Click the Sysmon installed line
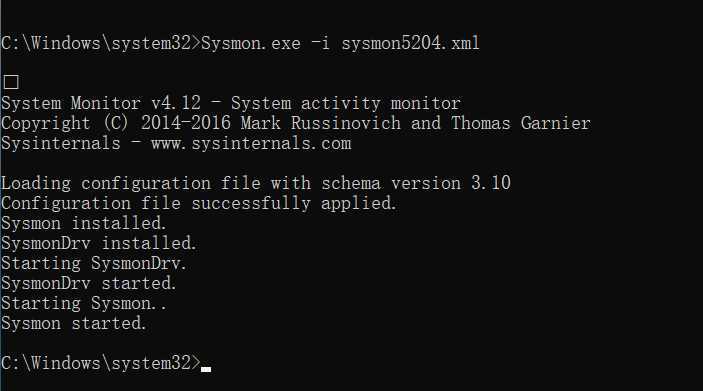703x391 pixels. (84, 223)
